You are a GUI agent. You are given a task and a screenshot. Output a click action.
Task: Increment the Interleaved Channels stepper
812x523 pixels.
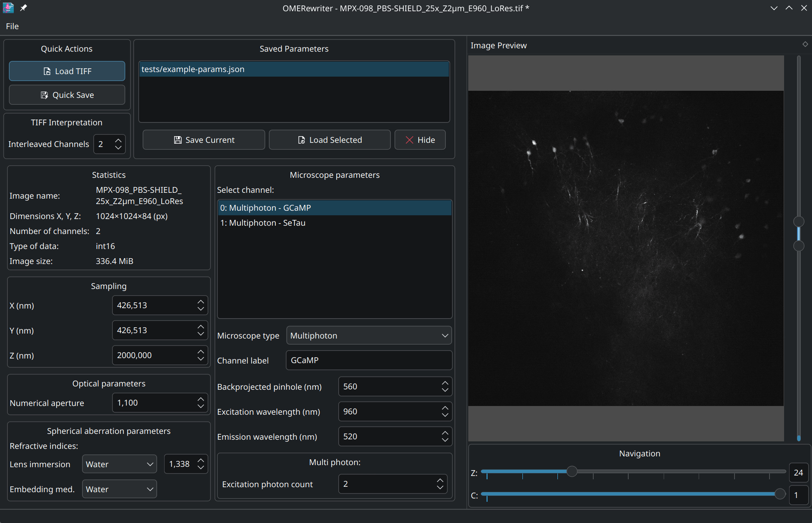click(x=118, y=140)
